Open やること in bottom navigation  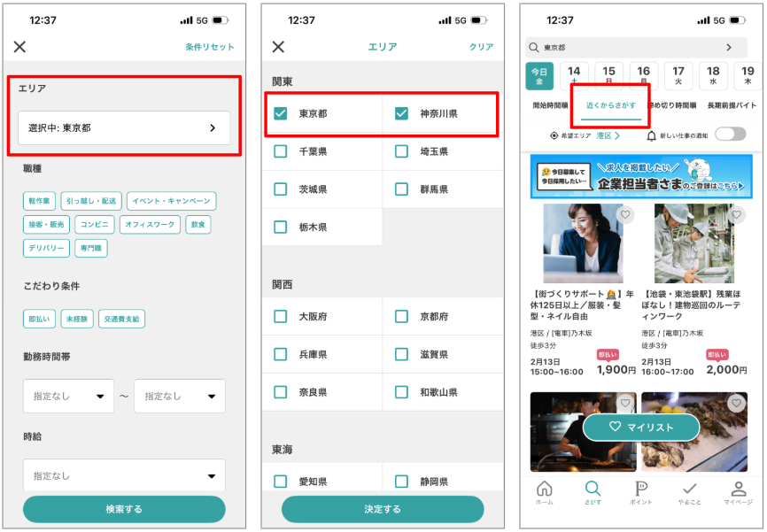pyautogui.click(x=690, y=492)
